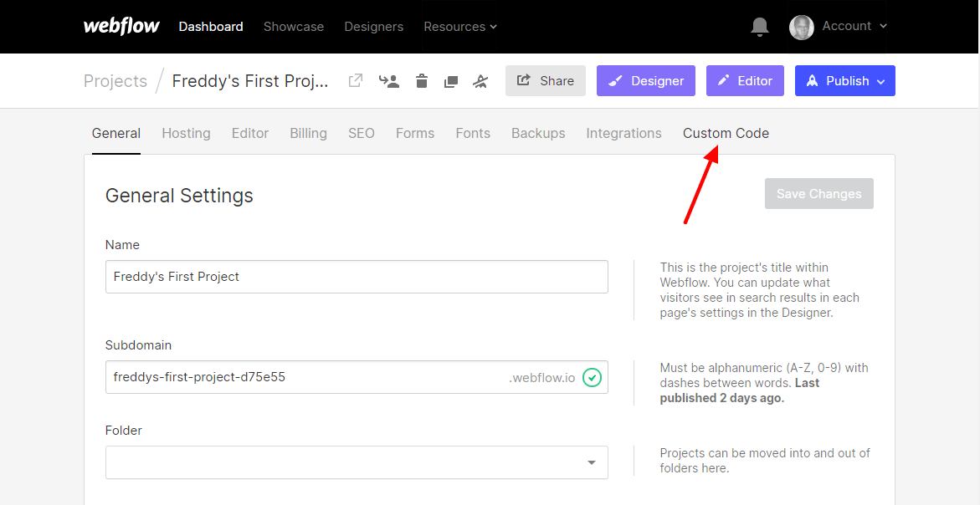Switch to the Forms tab
This screenshot has width=980, height=505.
(415, 133)
